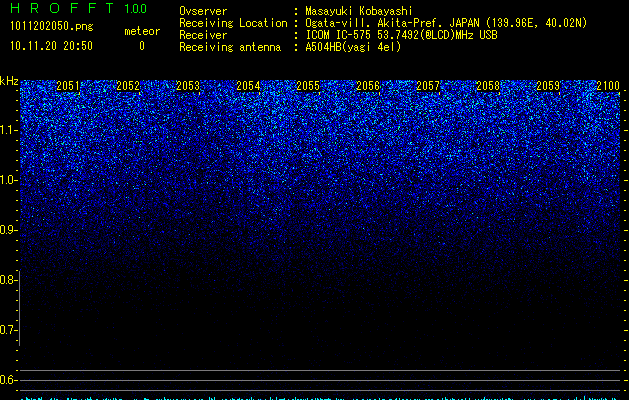Select the file name 1011202050.png
Image resolution: width=629 pixels, height=400 pixels.
click(x=52, y=27)
